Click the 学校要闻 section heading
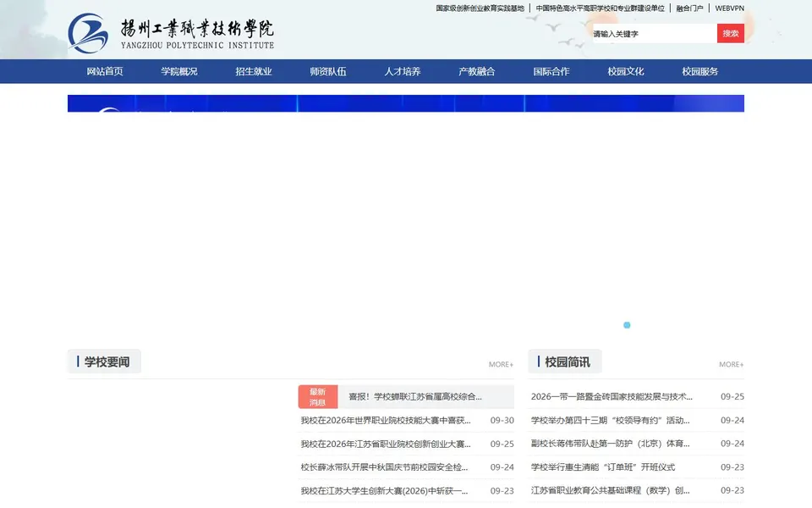Image resolution: width=812 pixels, height=508 pixels. (x=107, y=362)
